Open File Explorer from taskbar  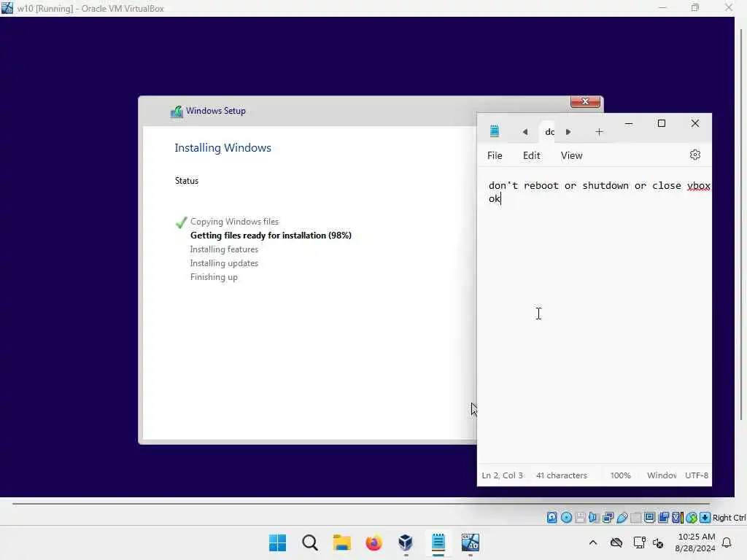pyautogui.click(x=341, y=542)
